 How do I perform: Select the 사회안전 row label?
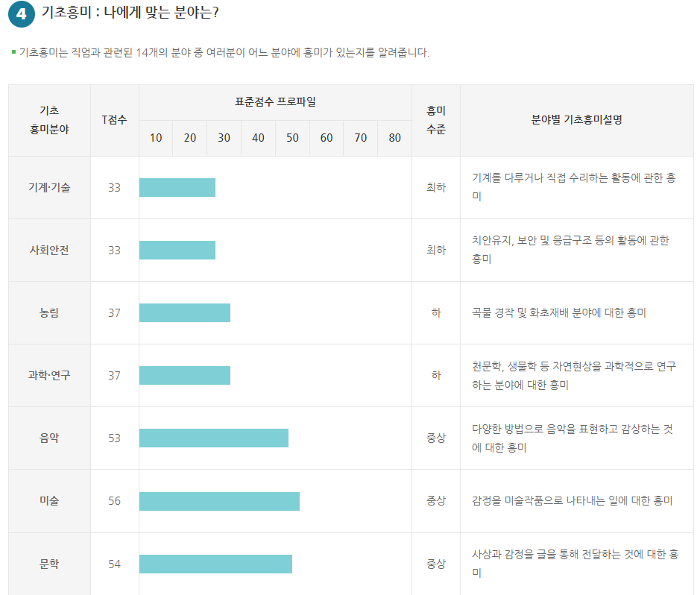48,248
